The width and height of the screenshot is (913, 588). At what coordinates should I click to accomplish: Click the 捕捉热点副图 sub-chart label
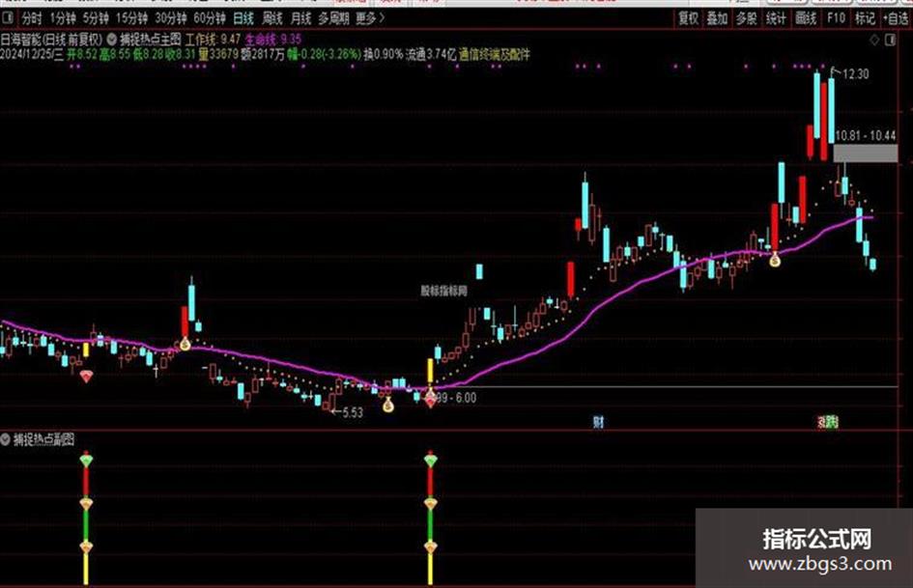click(x=43, y=439)
